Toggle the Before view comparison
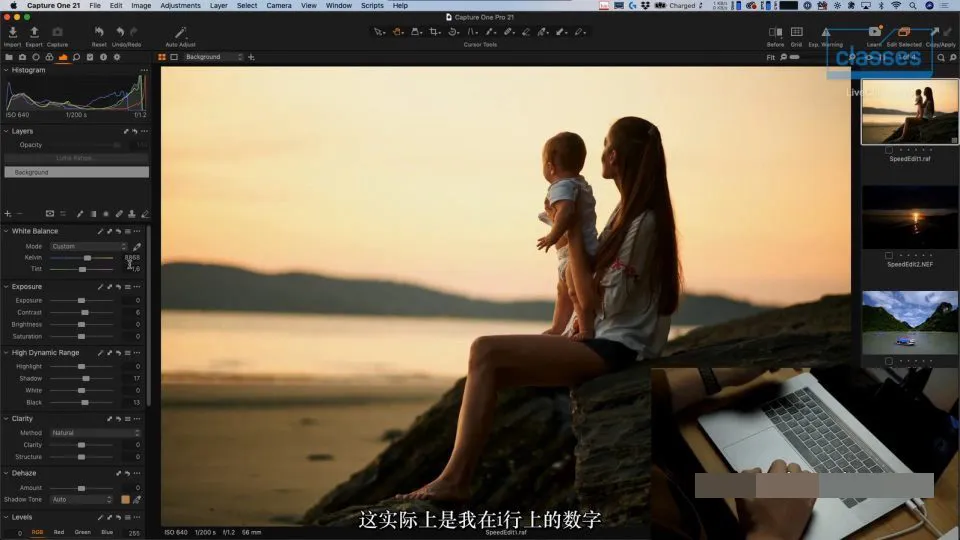960x540 pixels. tap(775, 32)
